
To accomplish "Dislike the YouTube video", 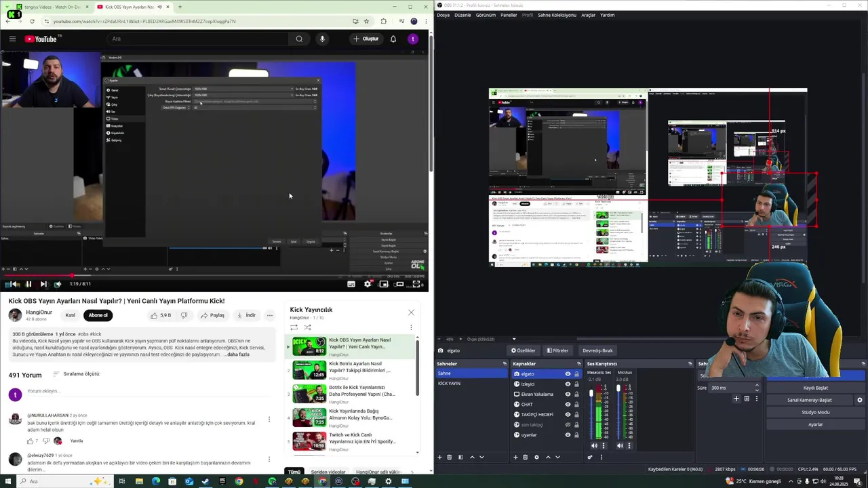I will pos(184,315).
